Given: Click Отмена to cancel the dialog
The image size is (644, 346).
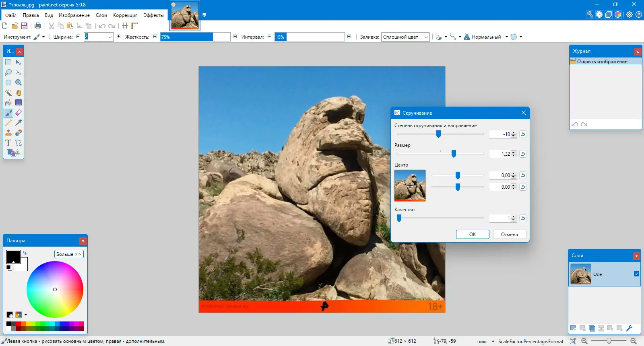Looking at the screenshot, I should [x=509, y=235].
